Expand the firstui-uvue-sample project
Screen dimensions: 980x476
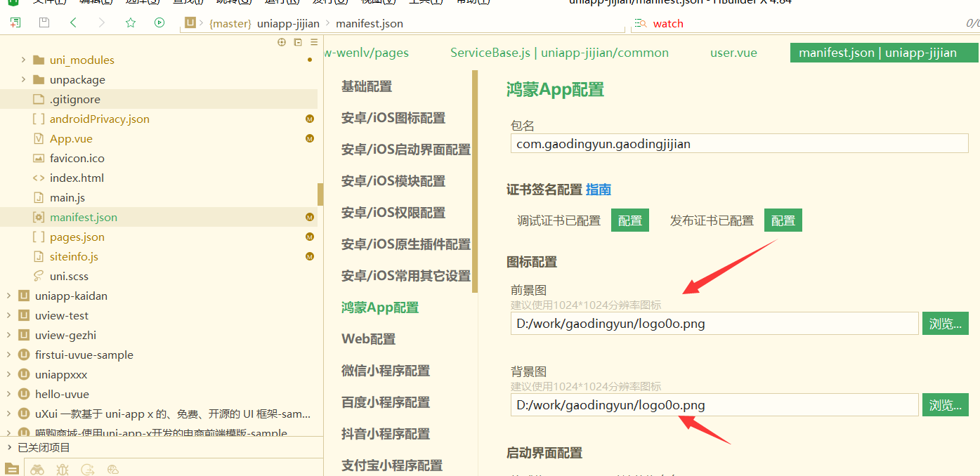[x=8, y=355]
